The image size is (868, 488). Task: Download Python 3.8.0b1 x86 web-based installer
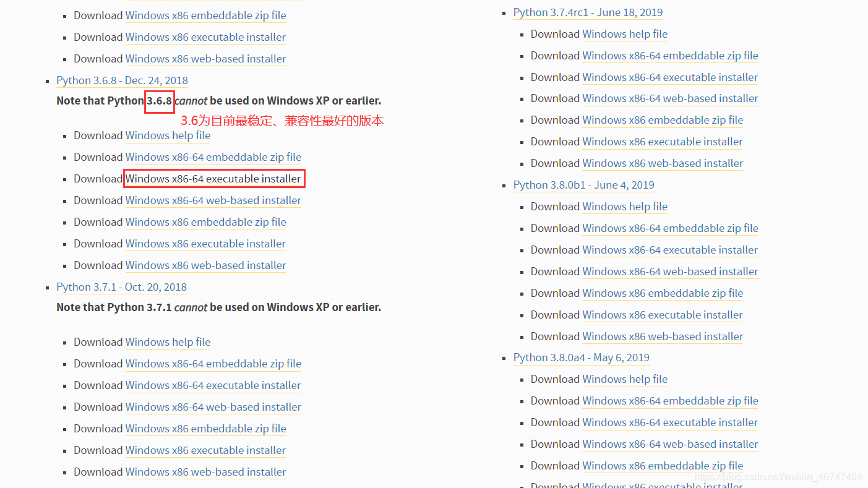(x=663, y=336)
